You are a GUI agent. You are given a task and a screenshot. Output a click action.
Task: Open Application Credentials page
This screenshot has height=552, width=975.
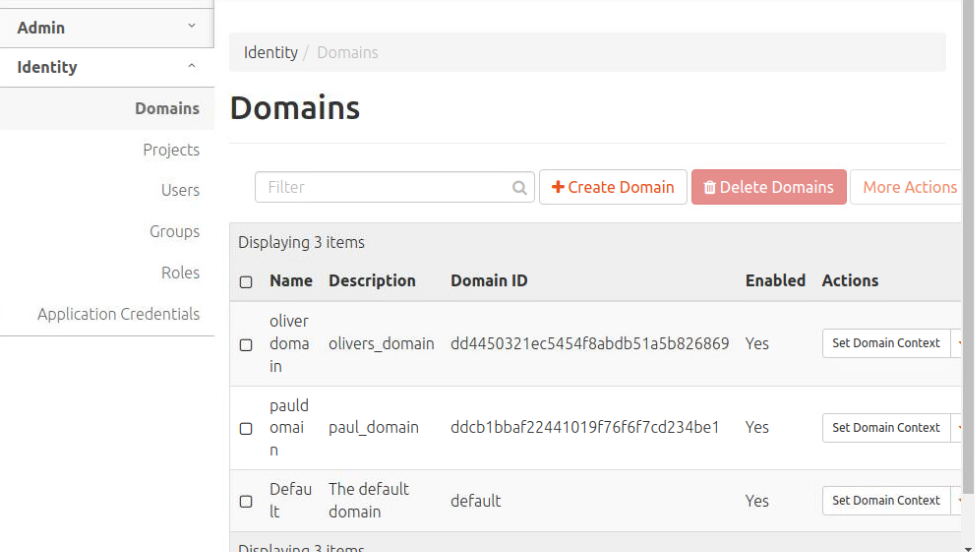118,314
